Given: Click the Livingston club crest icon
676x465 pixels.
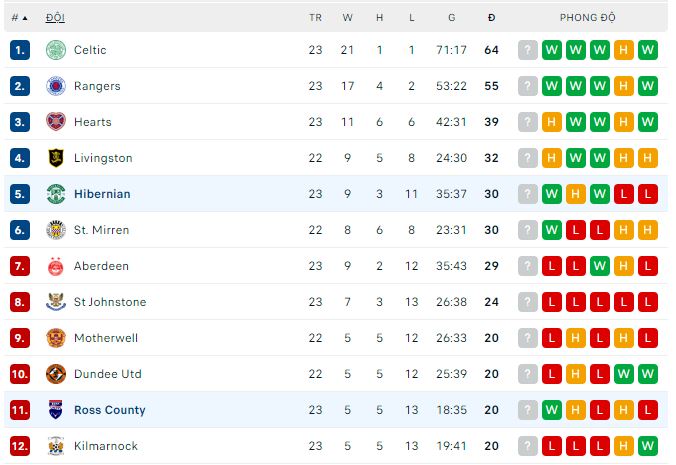Looking at the screenshot, I should click(56, 158).
